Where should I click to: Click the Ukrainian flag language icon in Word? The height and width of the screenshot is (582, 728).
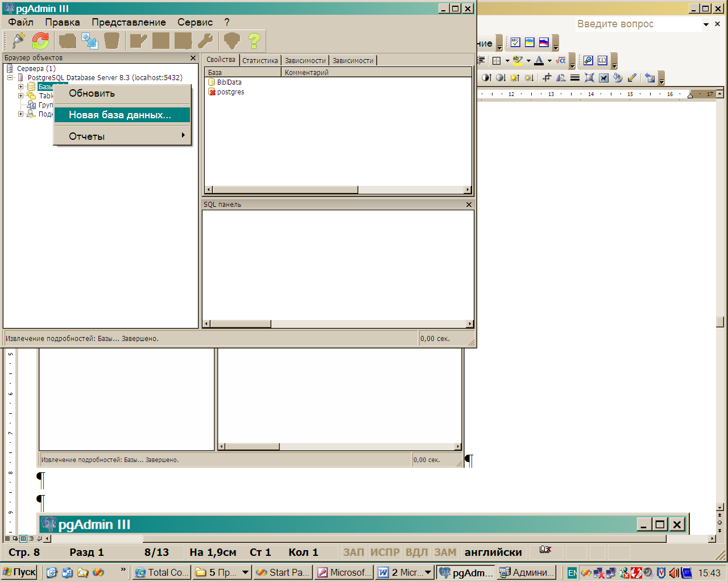[x=530, y=43]
